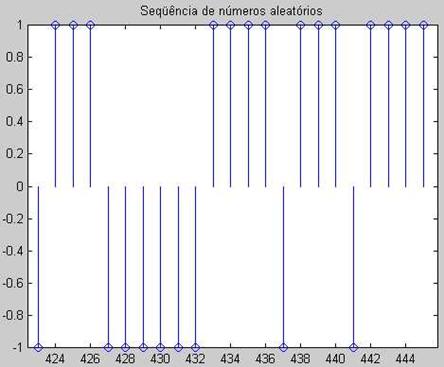Select the stem marker at x=436, value 1
The width and height of the screenshot is (444, 367).
[265, 25]
